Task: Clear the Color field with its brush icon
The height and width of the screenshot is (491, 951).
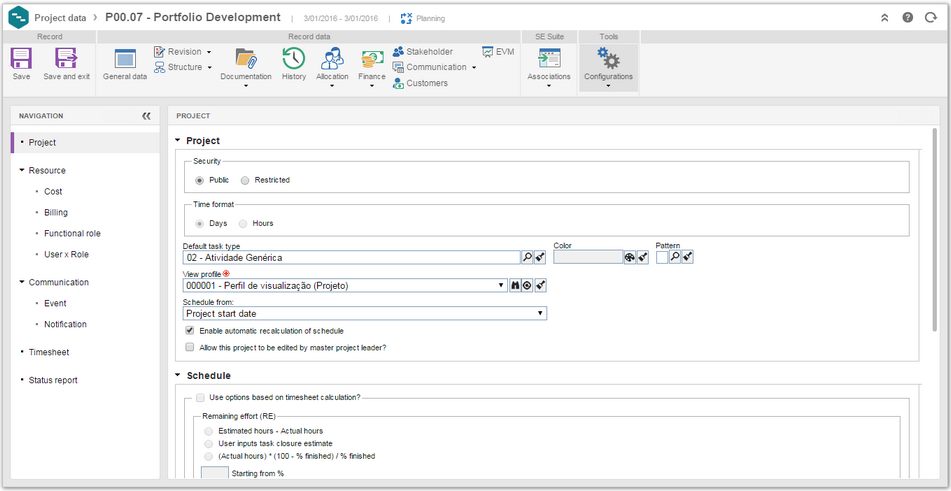Action: coord(643,258)
